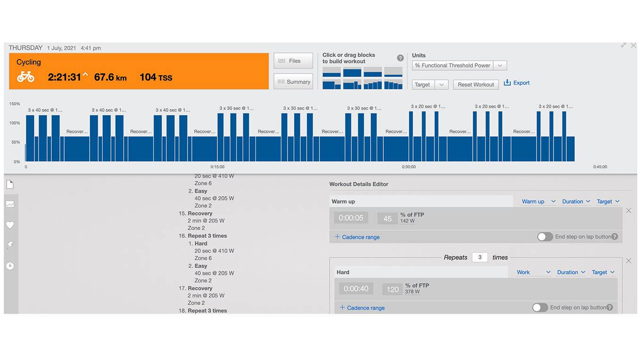Select '17. Recovery' in the step list
The height and width of the screenshot is (362, 644).
[x=196, y=288]
